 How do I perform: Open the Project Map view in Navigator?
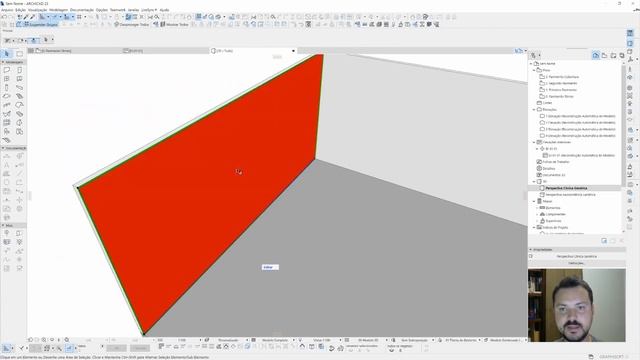[x=596, y=56]
